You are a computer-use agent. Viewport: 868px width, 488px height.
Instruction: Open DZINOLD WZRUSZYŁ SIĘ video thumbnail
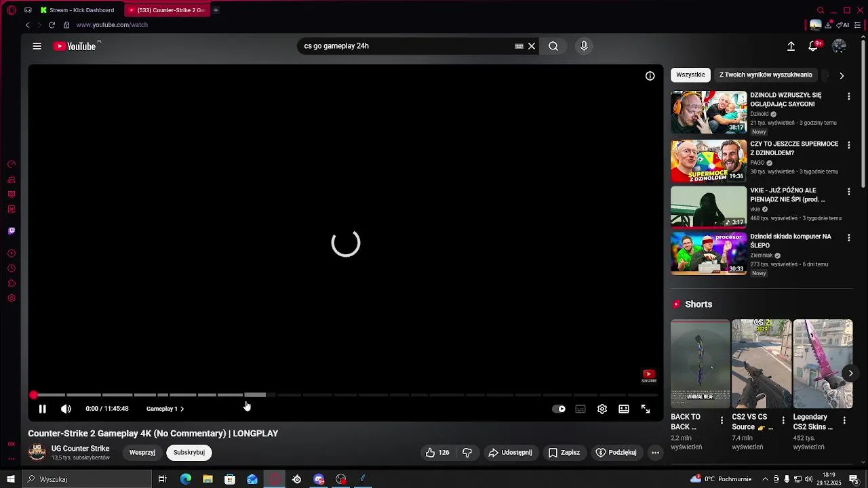click(709, 113)
